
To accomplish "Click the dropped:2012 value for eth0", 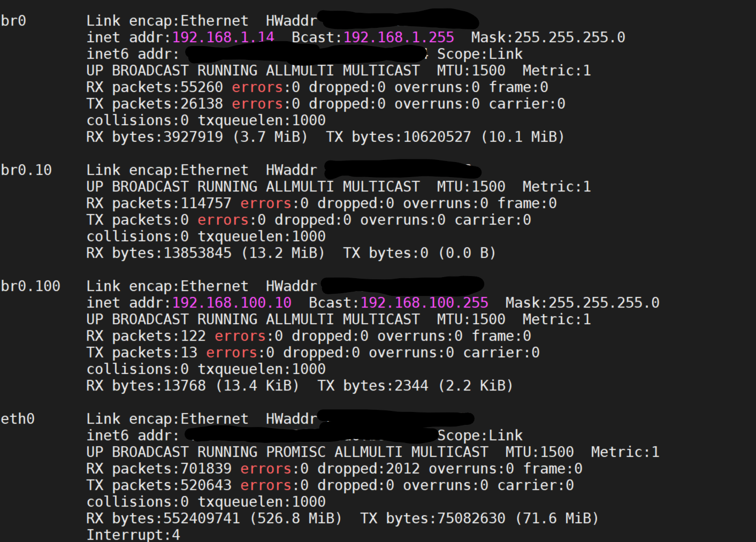I will coord(369,469).
